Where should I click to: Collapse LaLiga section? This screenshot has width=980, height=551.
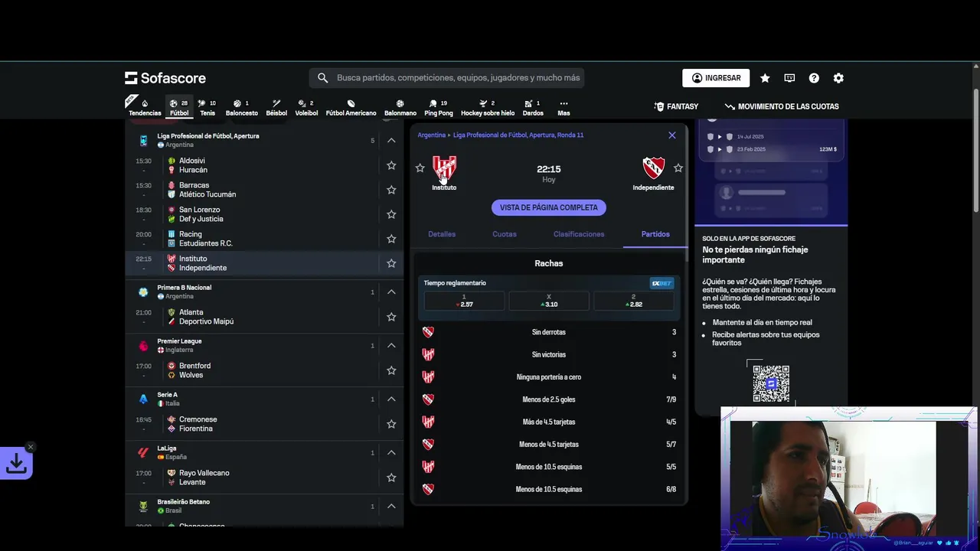(x=391, y=452)
